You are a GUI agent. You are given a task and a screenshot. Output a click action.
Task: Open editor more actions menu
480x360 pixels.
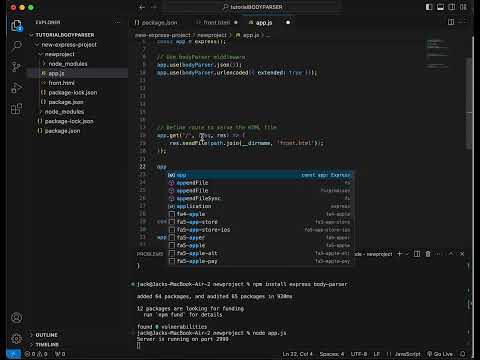tap(462, 22)
